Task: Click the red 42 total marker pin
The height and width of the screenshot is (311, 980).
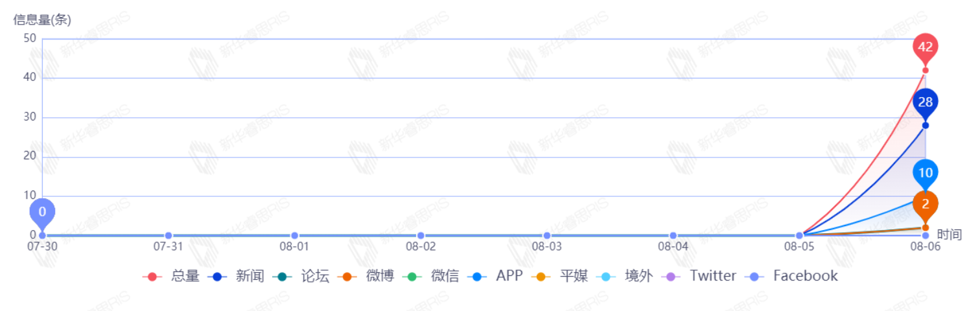Action: click(x=925, y=47)
